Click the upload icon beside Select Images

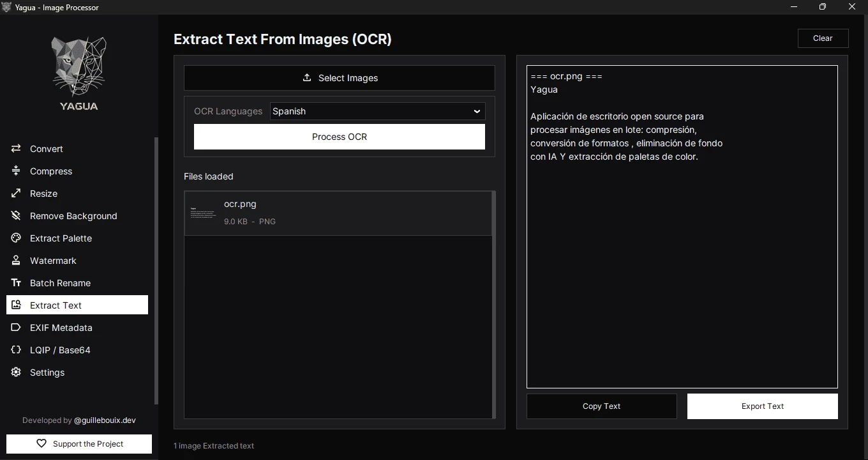(306, 77)
